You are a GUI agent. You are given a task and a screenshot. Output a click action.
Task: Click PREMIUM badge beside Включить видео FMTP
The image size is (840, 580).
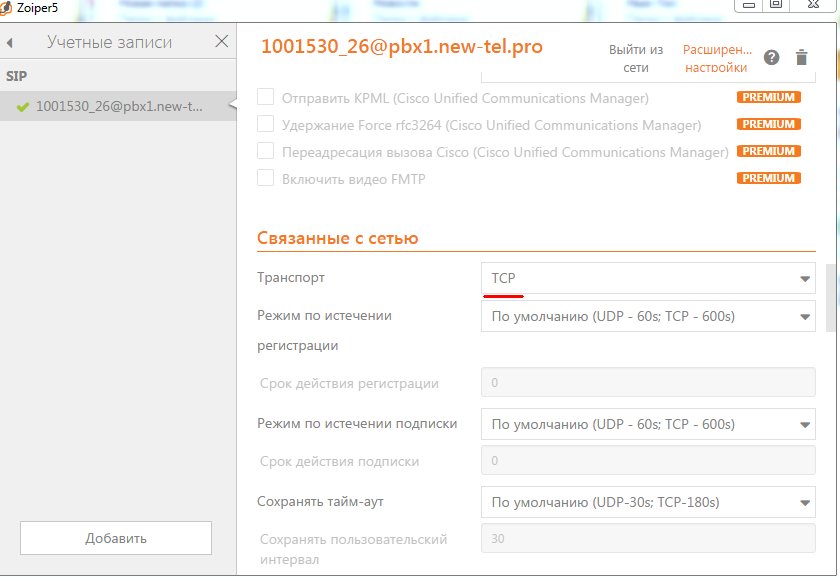click(x=768, y=179)
